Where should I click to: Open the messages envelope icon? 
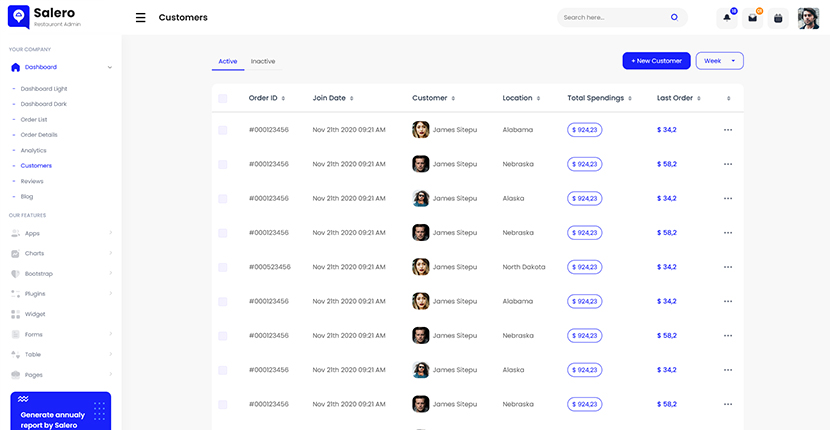point(752,18)
